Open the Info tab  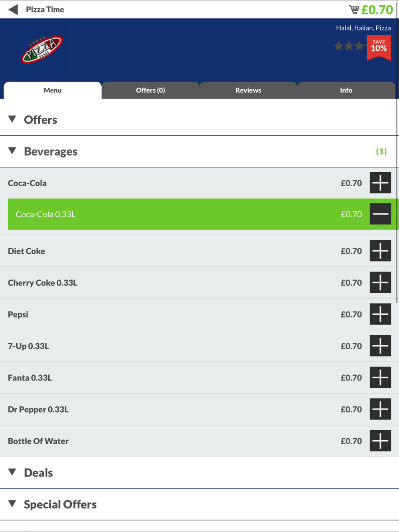[x=346, y=90]
